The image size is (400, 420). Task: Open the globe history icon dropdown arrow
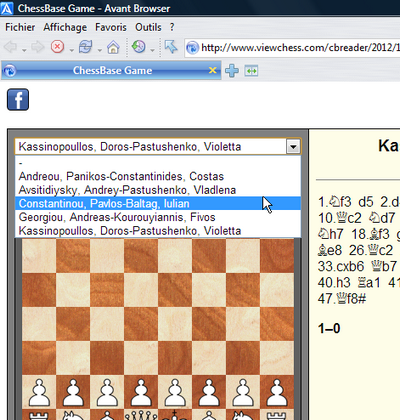[x=152, y=50]
